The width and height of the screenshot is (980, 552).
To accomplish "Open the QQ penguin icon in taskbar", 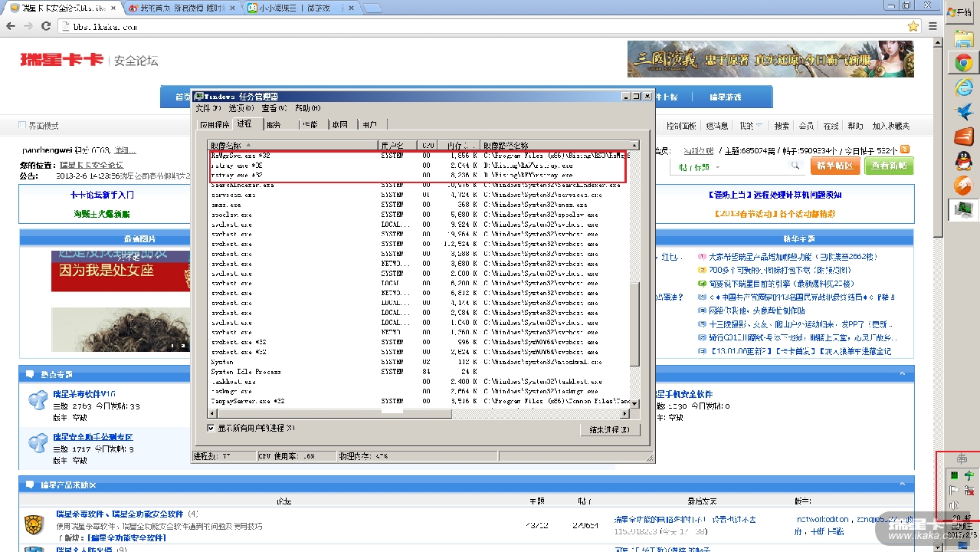I will click(963, 161).
